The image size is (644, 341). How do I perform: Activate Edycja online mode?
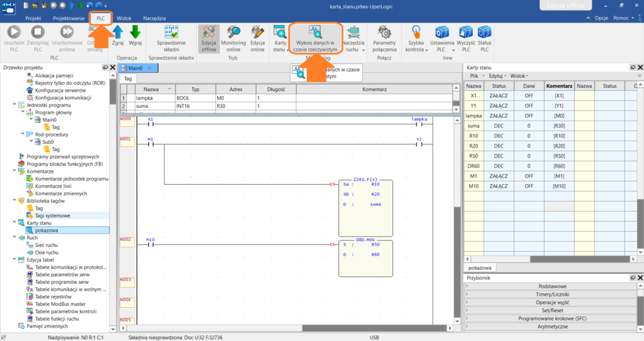click(x=257, y=38)
